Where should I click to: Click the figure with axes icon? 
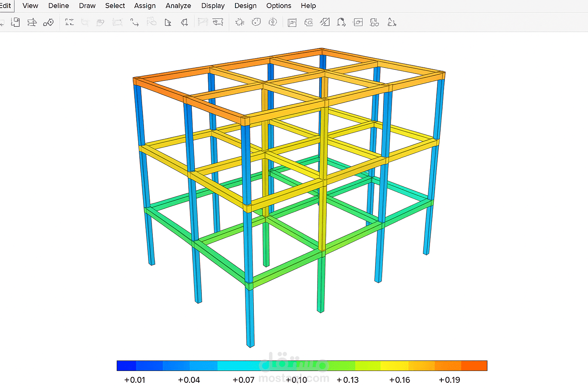tap(392, 22)
